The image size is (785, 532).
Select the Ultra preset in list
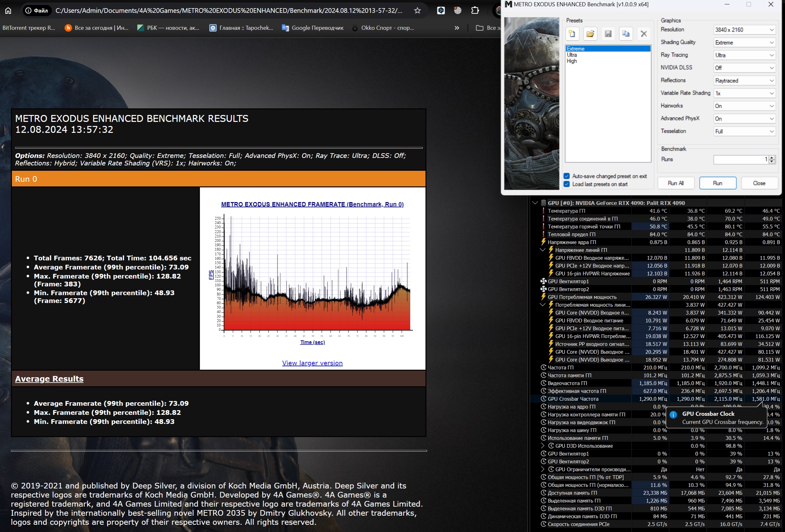(572, 55)
